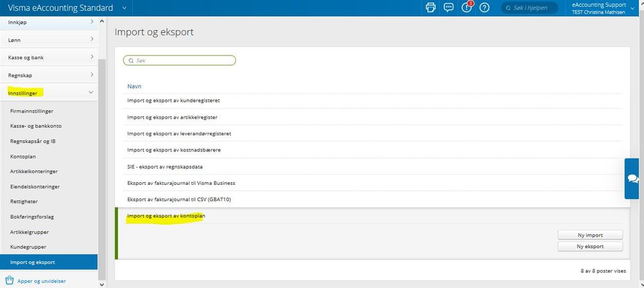The image size is (644, 288).
Task: Click the shopping bag icon beside Apper og utvidelser
Action: coord(10,280)
